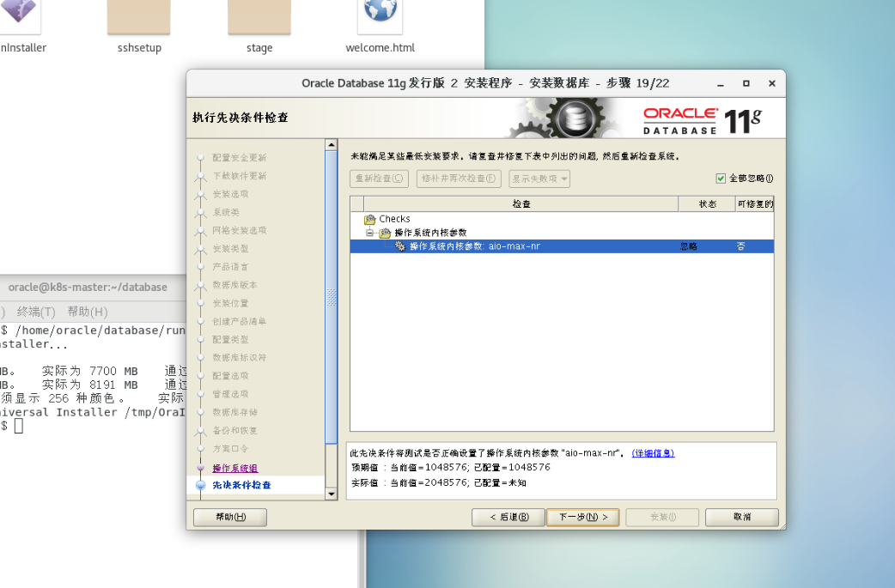Click the 忽略 status cell
Viewport: 895px width, 588px height.
coord(689,246)
